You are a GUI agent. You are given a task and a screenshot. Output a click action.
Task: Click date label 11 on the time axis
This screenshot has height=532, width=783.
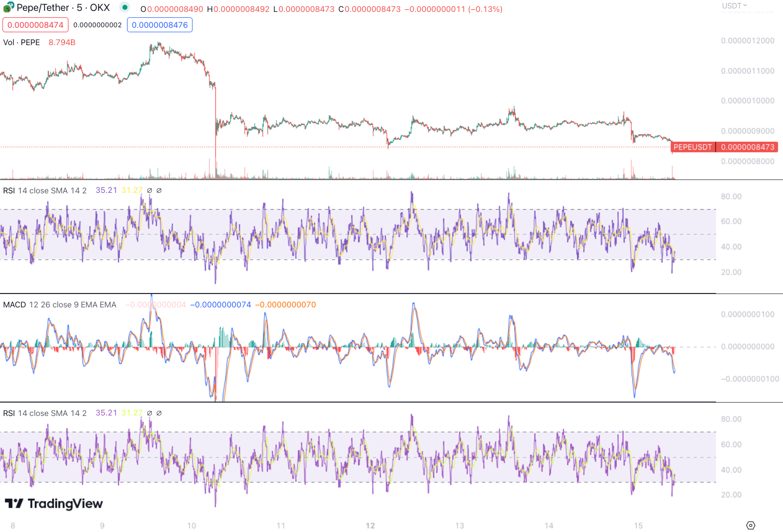(x=281, y=526)
